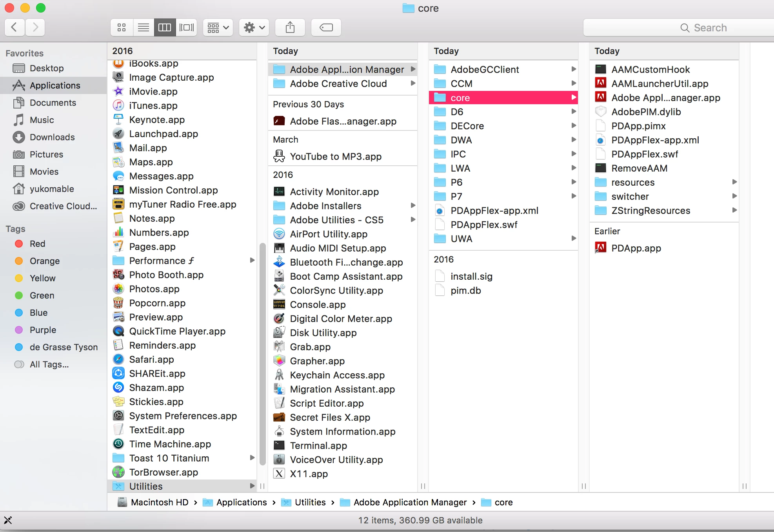Open the Action gear dropdown menu
The width and height of the screenshot is (774, 532).
(x=254, y=27)
